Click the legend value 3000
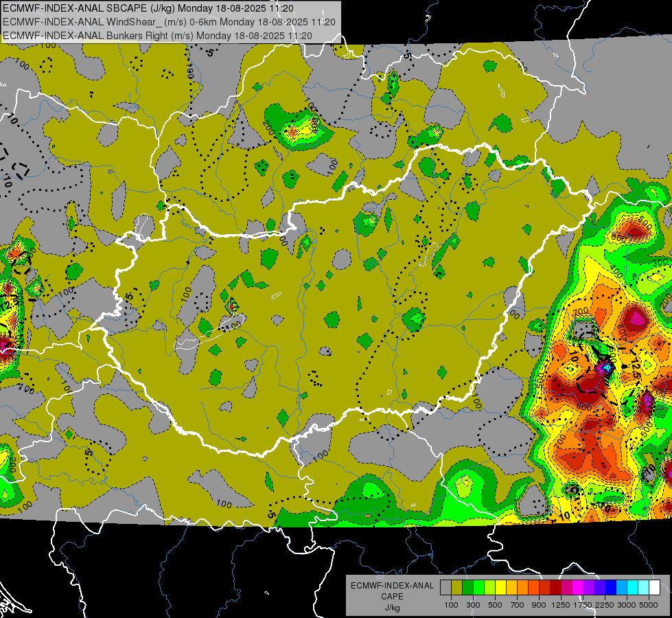The height and width of the screenshot is (618, 672). tap(627, 605)
